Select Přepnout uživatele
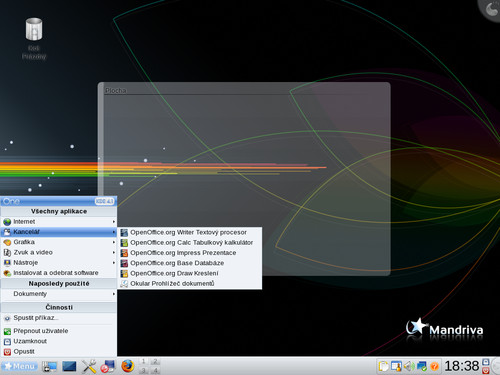Screen dimensions: 500x375 59,331
